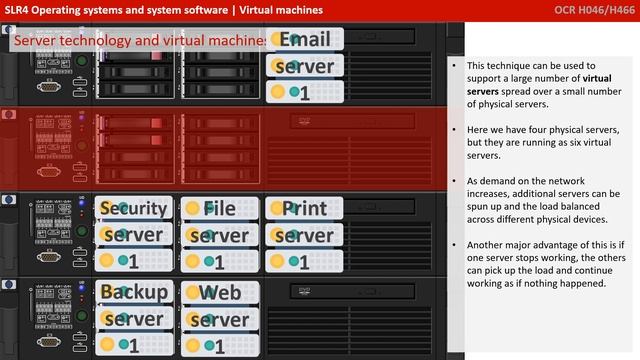The width and height of the screenshot is (640, 360).
Task: Select the "1" tile of the Backup server
Action: click(134, 345)
